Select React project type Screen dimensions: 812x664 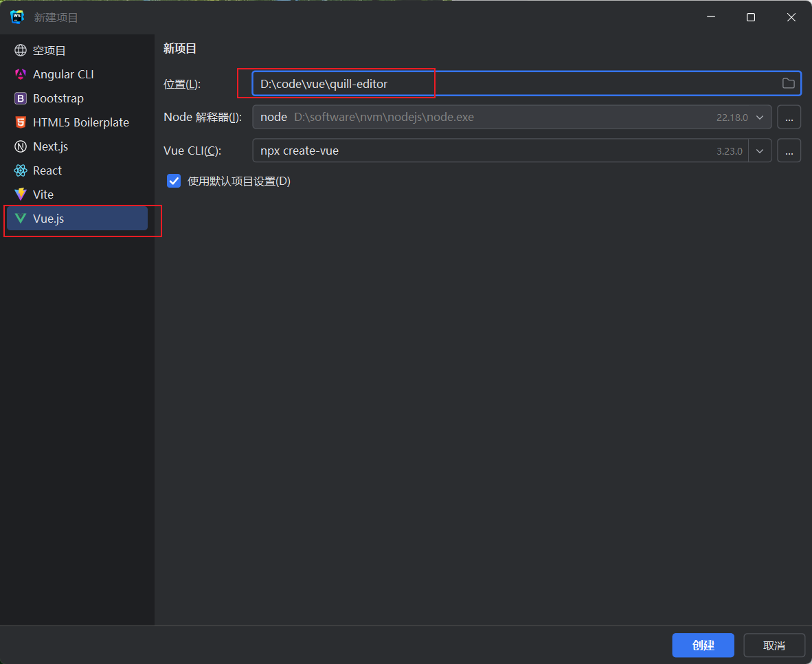point(77,170)
